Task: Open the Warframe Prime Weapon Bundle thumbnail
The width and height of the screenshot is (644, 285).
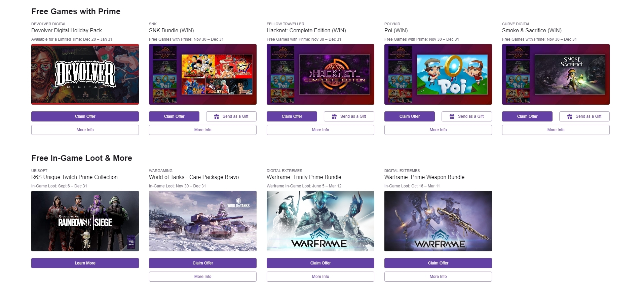Action: coord(438,221)
